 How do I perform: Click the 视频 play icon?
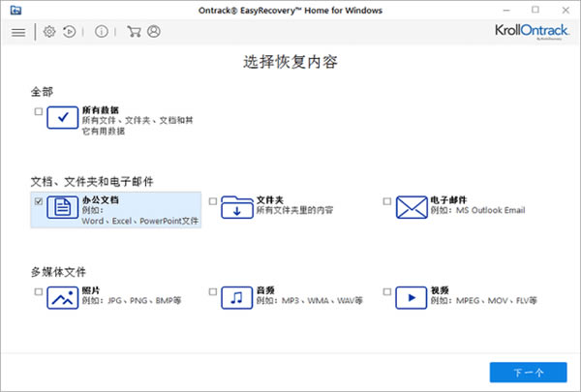[412, 297]
